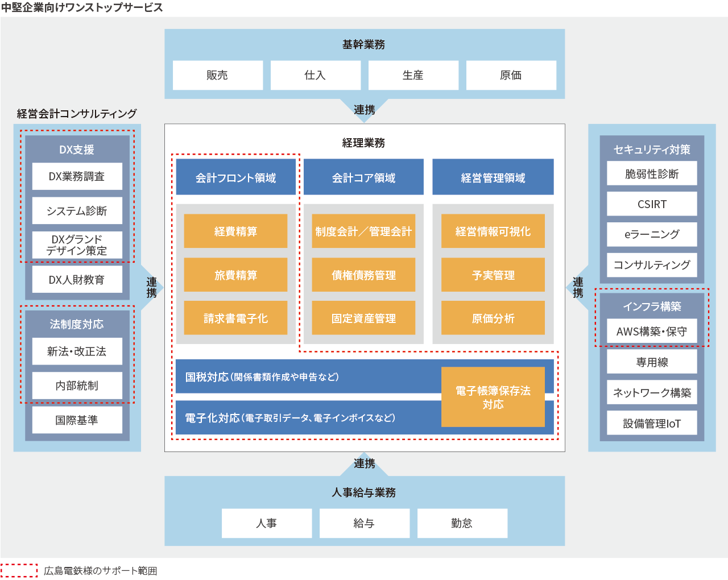The width and height of the screenshot is (728, 580).
Task: Select the 原価分析 box
Action: pos(493,318)
